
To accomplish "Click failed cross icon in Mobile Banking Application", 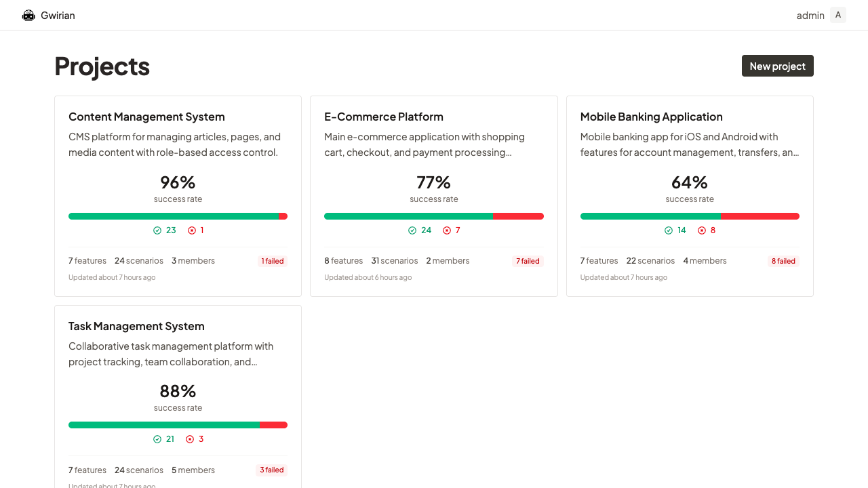I will tap(702, 230).
